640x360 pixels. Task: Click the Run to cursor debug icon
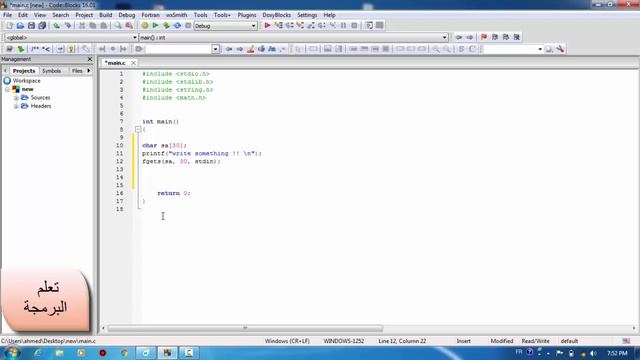coord(278,26)
